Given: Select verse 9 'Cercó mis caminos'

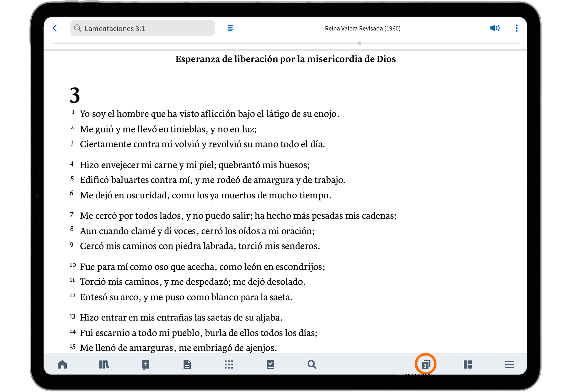Looking at the screenshot, I should pyautogui.click(x=200, y=246).
